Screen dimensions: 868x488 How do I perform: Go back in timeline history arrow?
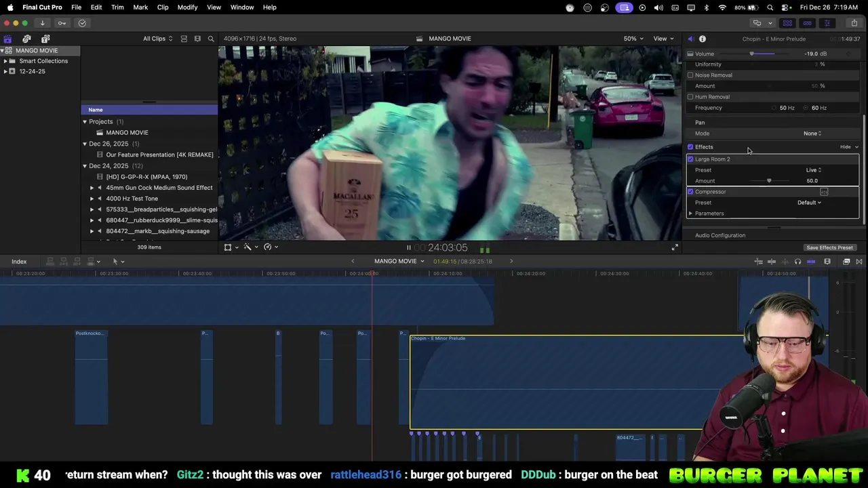(353, 262)
